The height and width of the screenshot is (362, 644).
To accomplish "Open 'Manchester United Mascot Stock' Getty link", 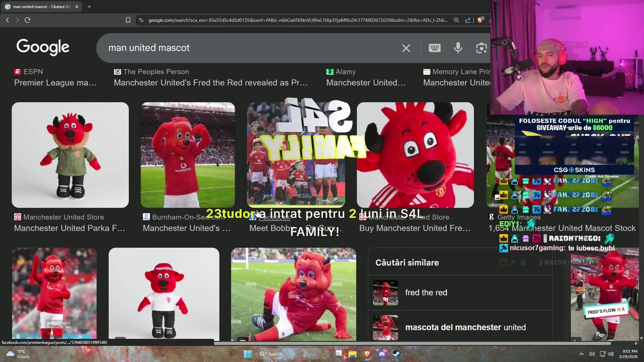I will pyautogui.click(x=562, y=228).
